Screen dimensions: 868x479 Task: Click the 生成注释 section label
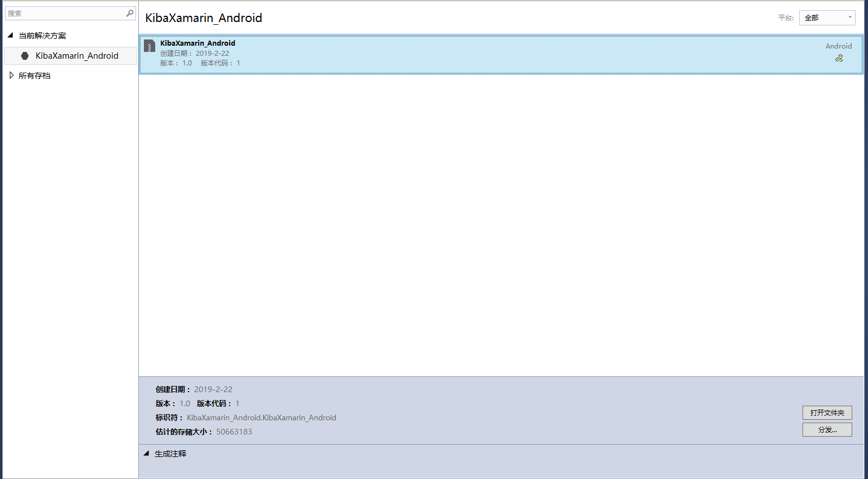click(x=170, y=454)
